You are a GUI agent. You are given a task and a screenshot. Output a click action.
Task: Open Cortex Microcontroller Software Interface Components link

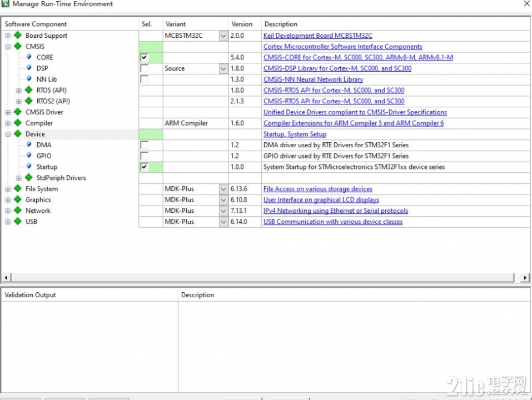[342, 47]
